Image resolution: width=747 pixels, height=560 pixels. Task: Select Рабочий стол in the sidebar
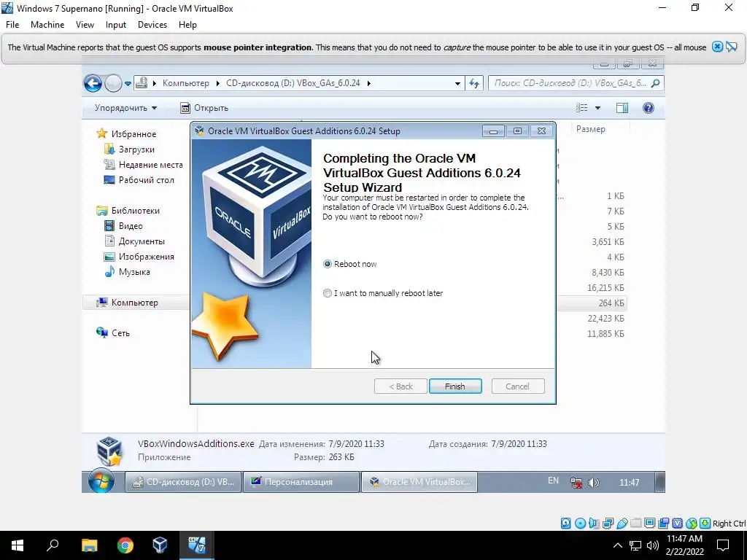point(146,180)
